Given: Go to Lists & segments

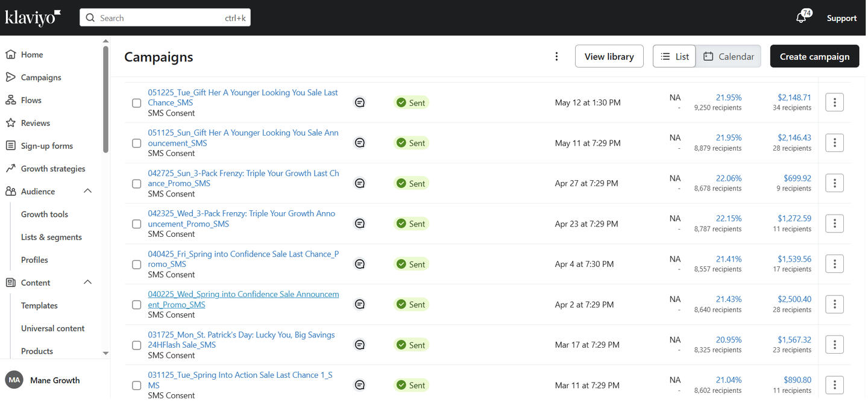Looking at the screenshot, I should 51,237.
